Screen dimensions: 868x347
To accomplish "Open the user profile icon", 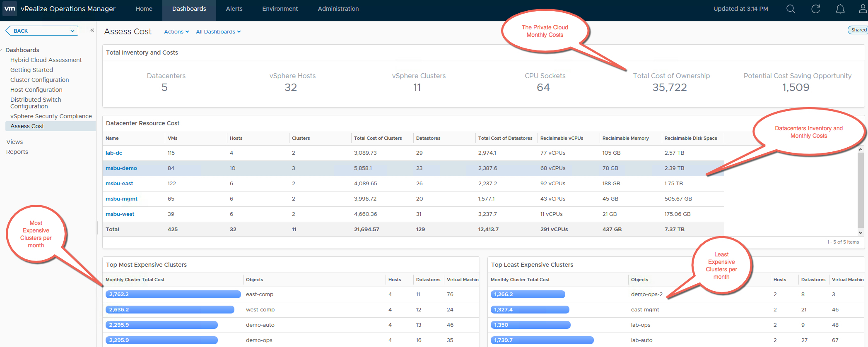I will point(863,9).
